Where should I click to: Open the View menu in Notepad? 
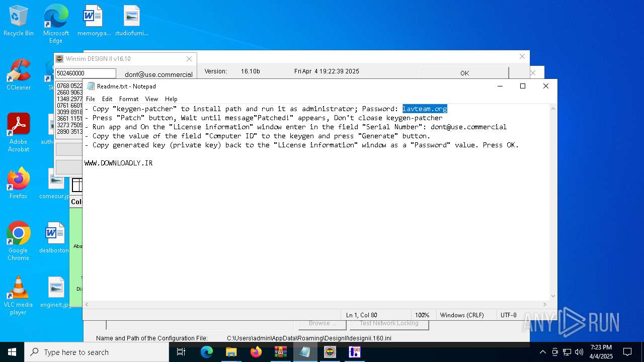pyautogui.click(x=151, y=99)
